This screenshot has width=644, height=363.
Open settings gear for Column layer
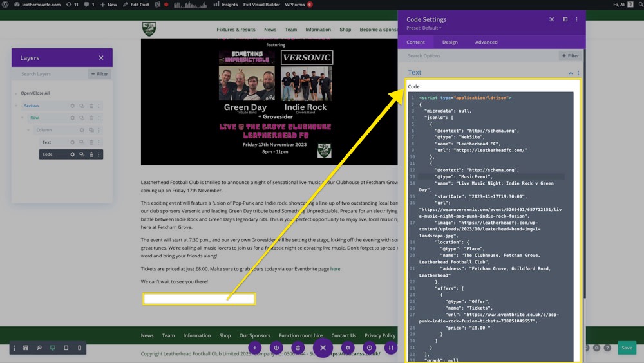tap(82, 130)
